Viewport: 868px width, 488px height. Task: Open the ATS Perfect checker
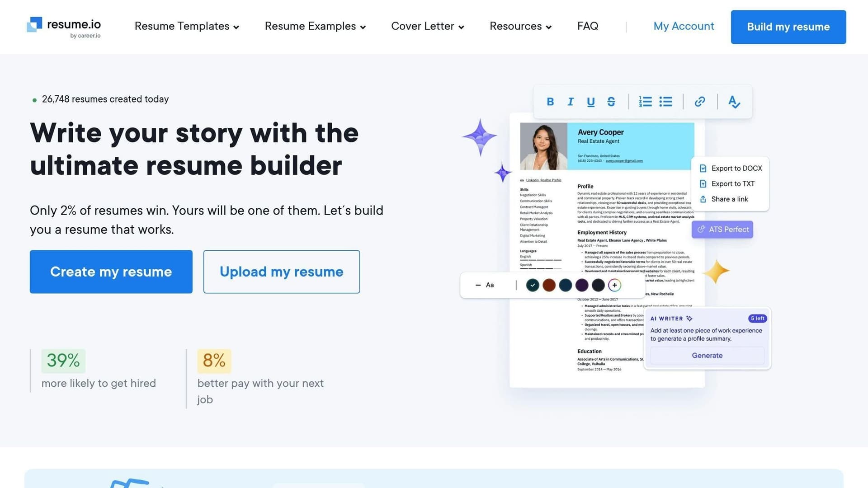click(x=722, y=229)
